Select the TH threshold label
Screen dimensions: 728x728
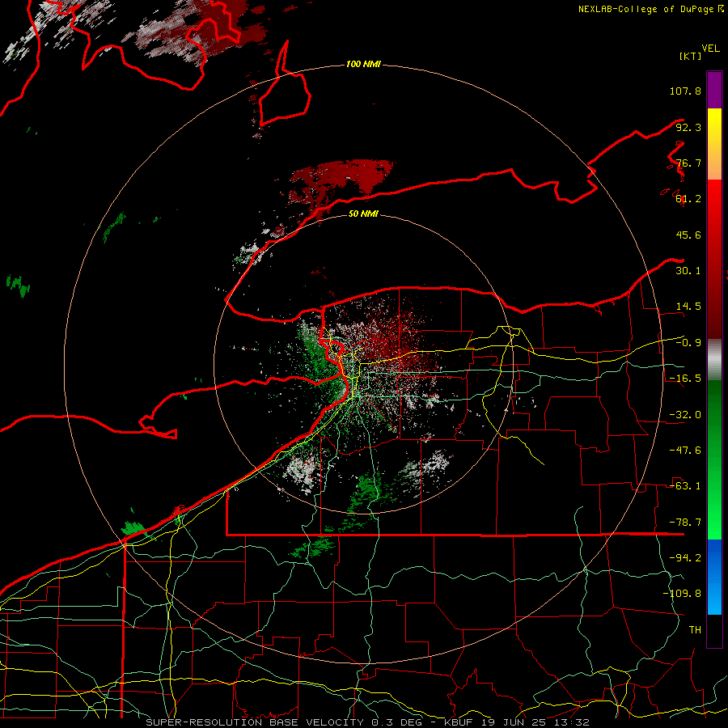click(695, 630)
